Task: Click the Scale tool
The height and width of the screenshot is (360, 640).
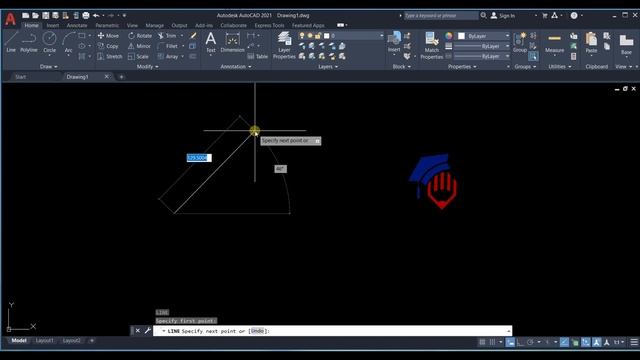Action: (138, 57)
